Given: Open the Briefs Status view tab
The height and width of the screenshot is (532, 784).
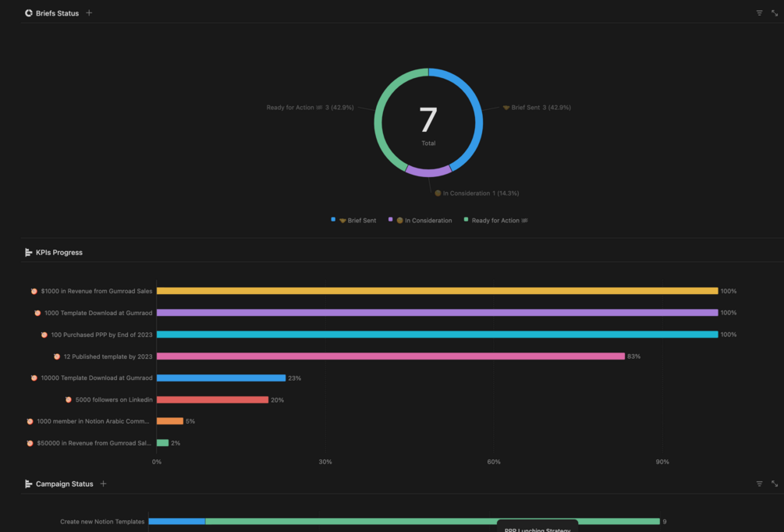Looking at the screenshot, I should pyautogui.click(x=52, y=13).
